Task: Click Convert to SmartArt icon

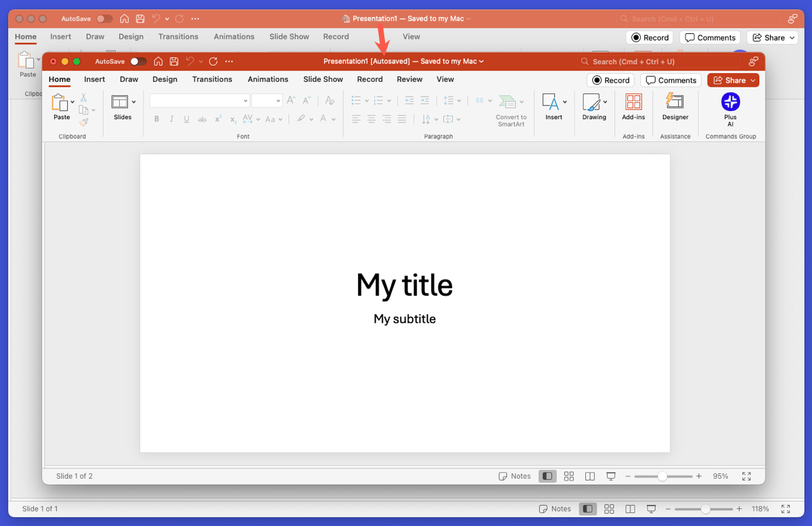Action: pos(509,102)
